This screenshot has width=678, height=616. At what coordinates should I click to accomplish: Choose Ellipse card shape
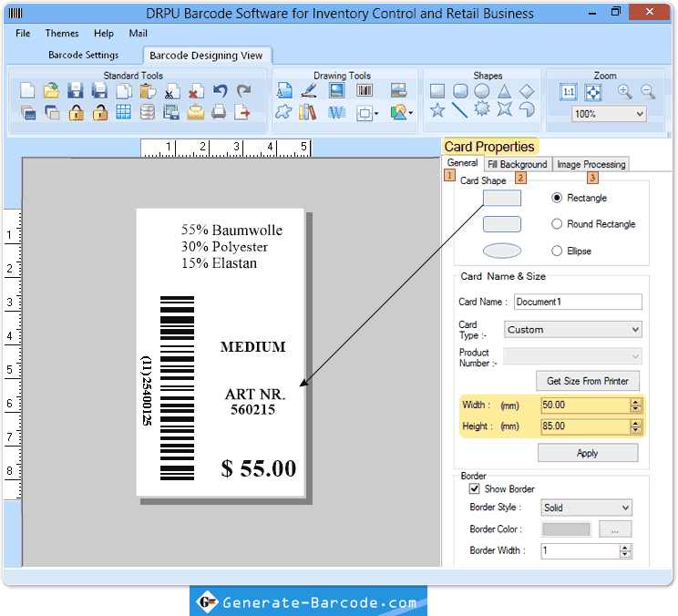pyautogui.click(x=557, y=251)
